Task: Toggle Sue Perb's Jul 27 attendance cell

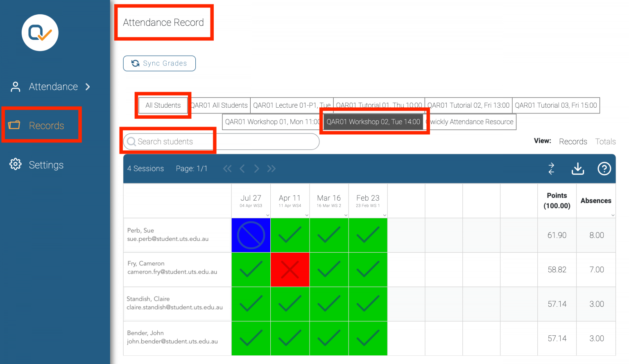Action: click(251, 235)
